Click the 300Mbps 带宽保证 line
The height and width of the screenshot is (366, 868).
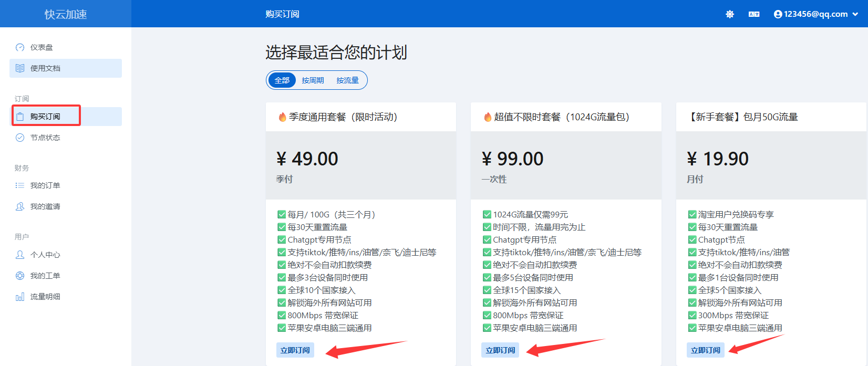point(728,315)
